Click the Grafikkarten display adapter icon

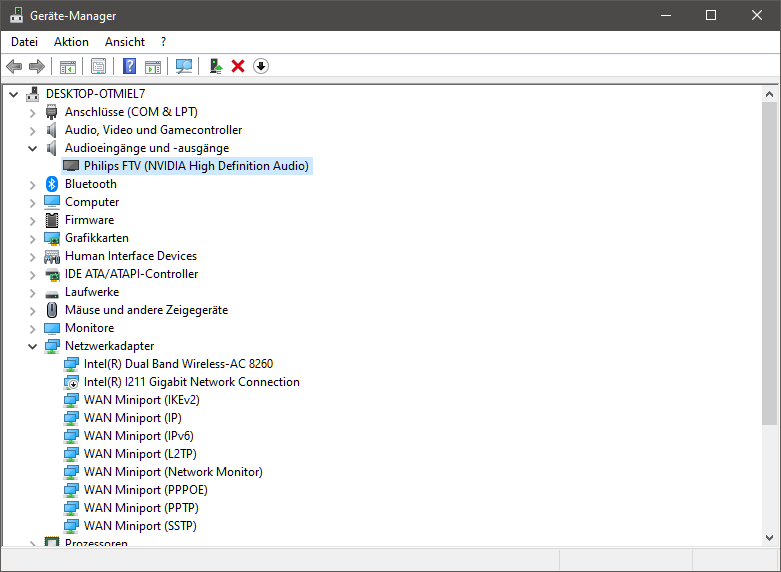pos(52,238)
